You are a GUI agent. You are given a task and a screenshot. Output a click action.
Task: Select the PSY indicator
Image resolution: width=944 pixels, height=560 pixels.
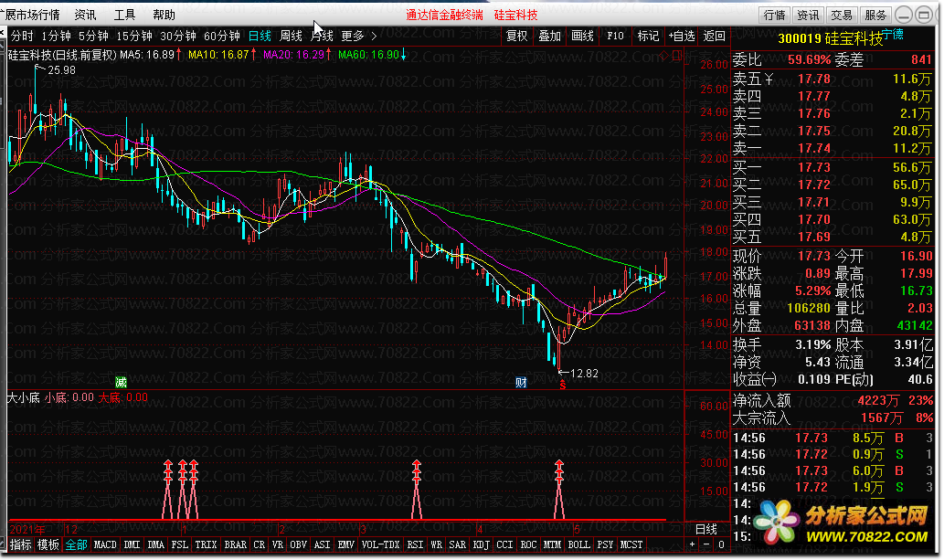(605, 544)
